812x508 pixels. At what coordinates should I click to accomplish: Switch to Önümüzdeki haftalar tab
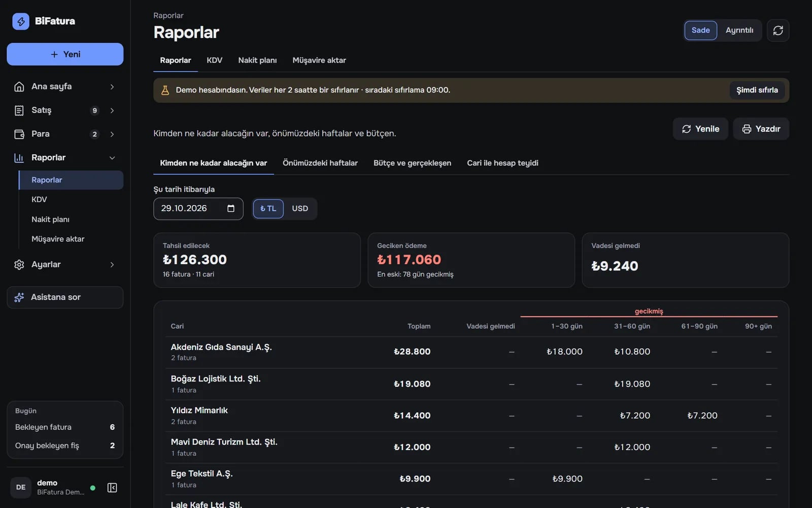click(320, 163)
